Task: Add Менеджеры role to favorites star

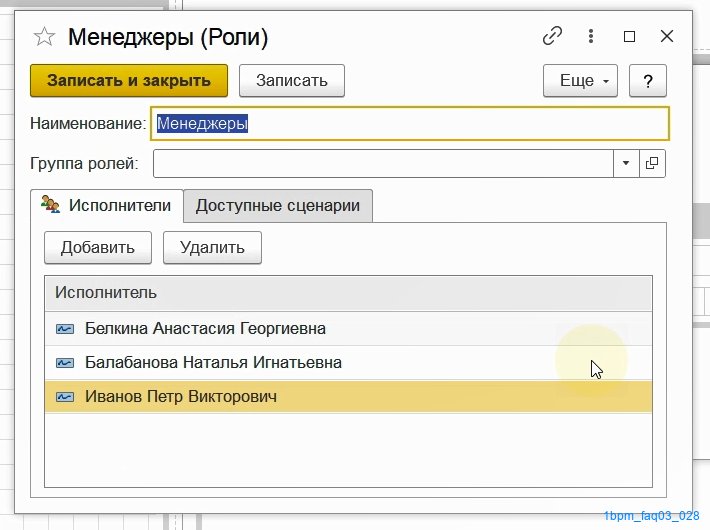Action: [44, 37]
